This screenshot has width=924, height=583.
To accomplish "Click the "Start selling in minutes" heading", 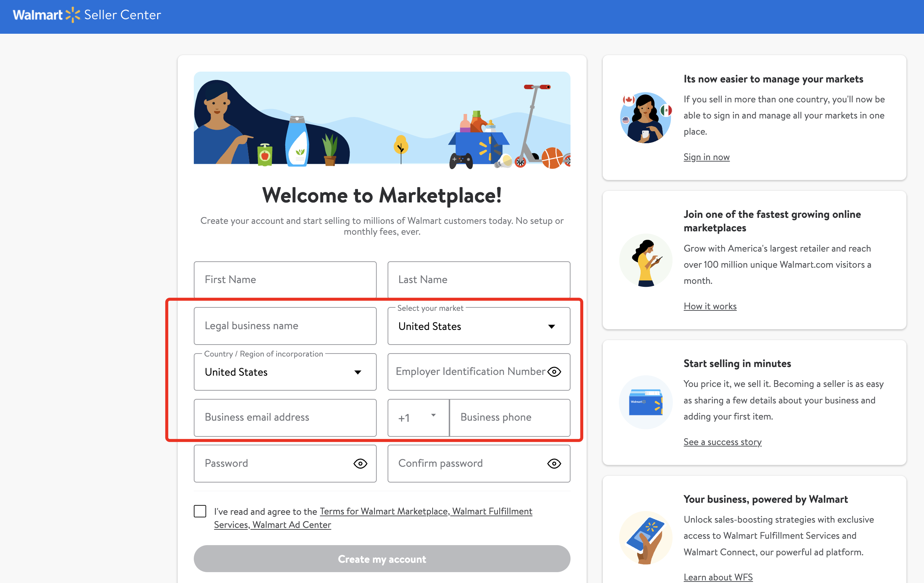I will coord(737,363).
